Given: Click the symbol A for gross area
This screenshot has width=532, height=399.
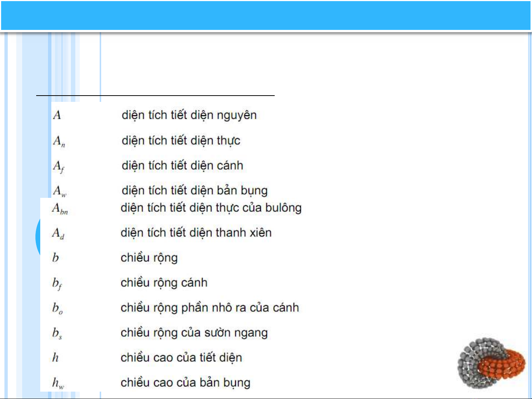Looking at the screenshot, I should [x=57, y=115].
